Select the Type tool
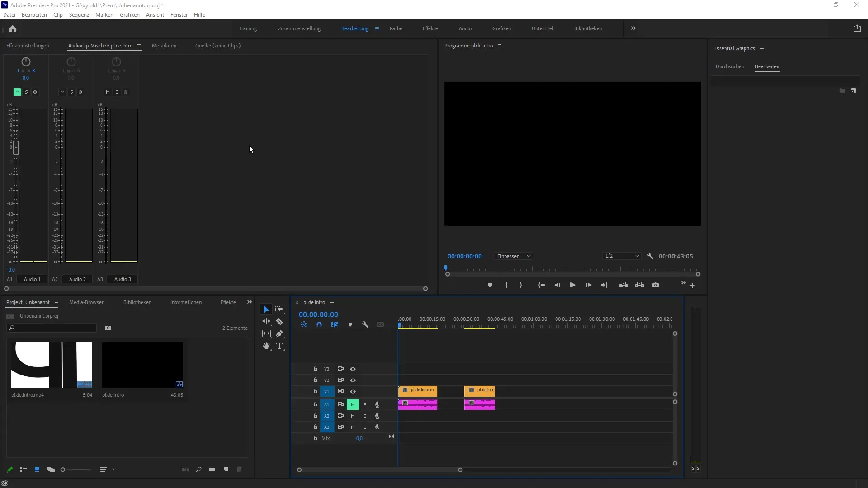868x488 pixels. pos(279,346)
